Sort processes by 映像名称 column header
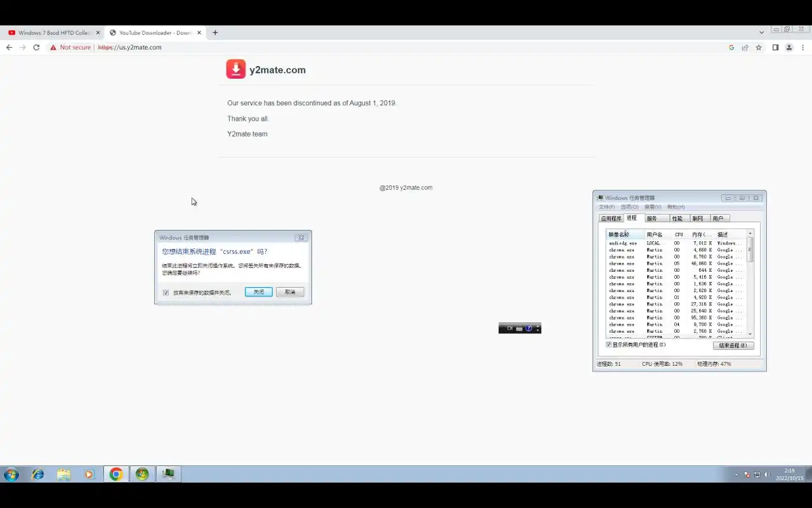This screenshot has width=812, height=508. pyautogui.click(x=625, y=235)
